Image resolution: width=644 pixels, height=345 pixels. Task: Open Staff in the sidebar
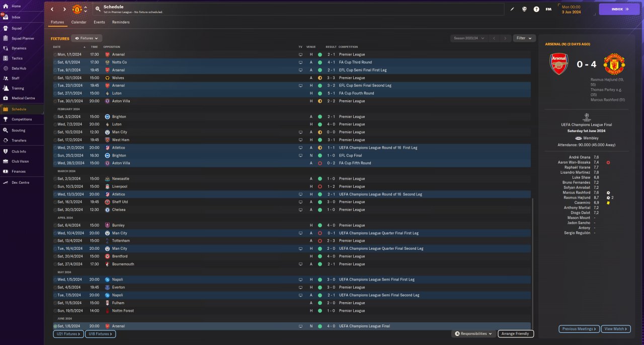(x=16, y=78)
